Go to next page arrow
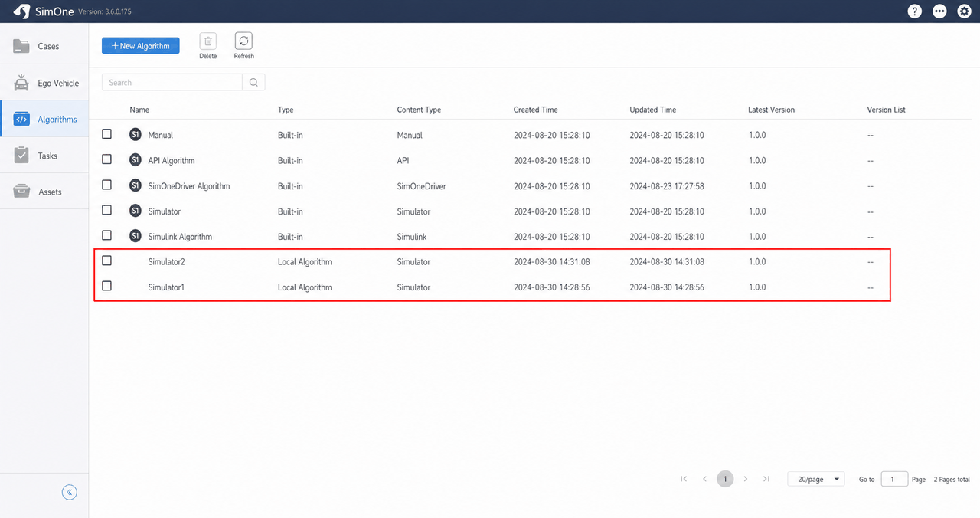The width and height of the screenshot is (980, 518). [x=746, y=479]
